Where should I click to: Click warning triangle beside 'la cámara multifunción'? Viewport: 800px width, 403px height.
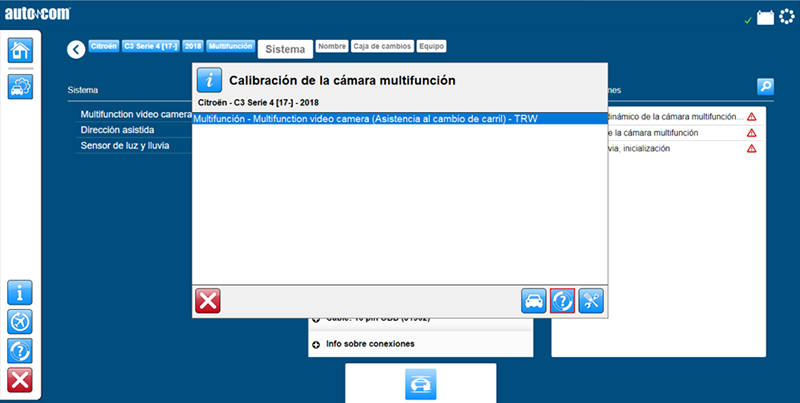[752, 133]
